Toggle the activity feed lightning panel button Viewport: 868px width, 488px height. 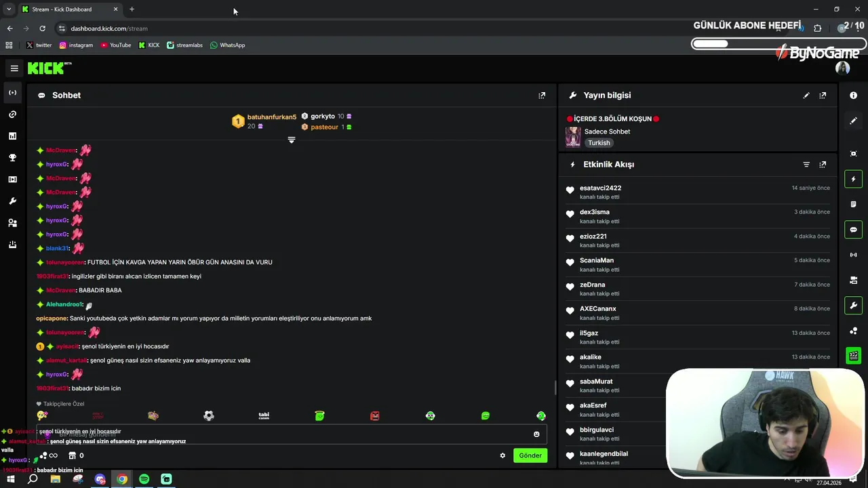(853, 179)
